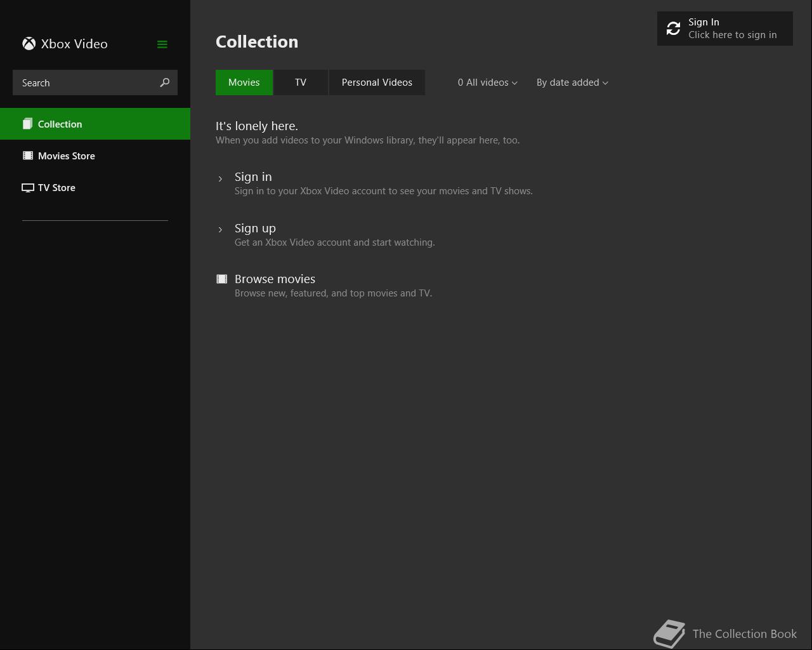The width and height of the screenshot is (812, 650).
Task: Click the Xbox logo icon
Action: pyautogui.click(x=29, y=44)
